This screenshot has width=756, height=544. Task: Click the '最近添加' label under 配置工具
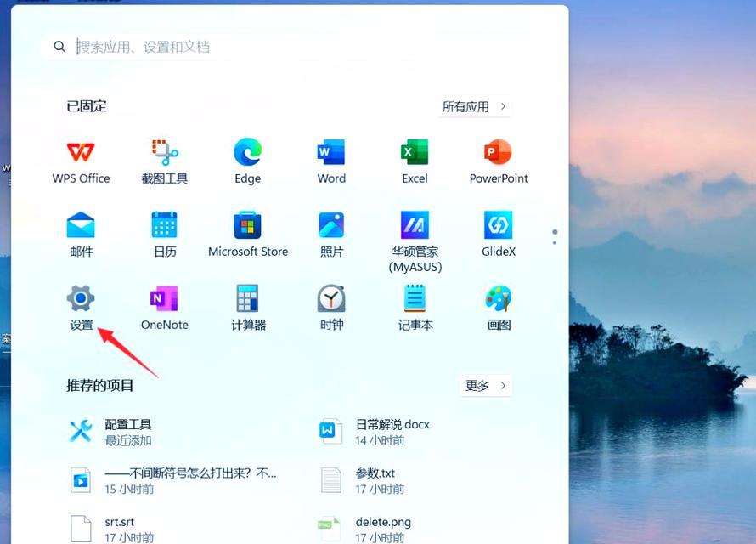point(128,440)
